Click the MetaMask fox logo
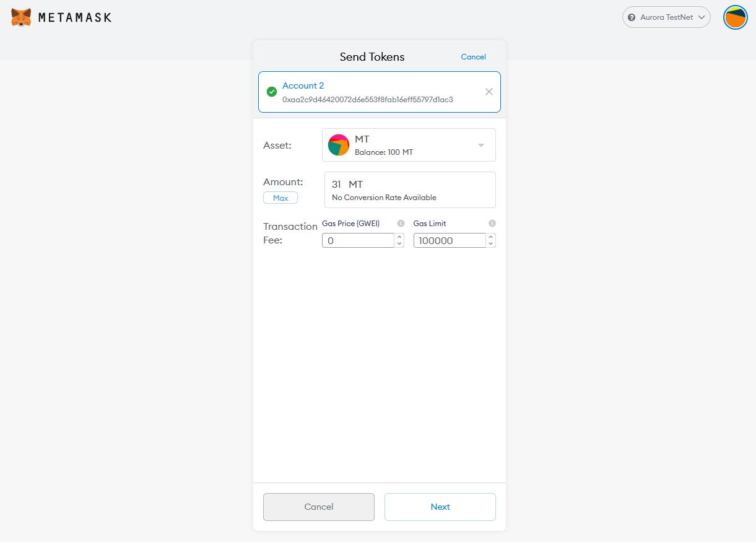Viewport: 756px width, 542px height. 21,17
